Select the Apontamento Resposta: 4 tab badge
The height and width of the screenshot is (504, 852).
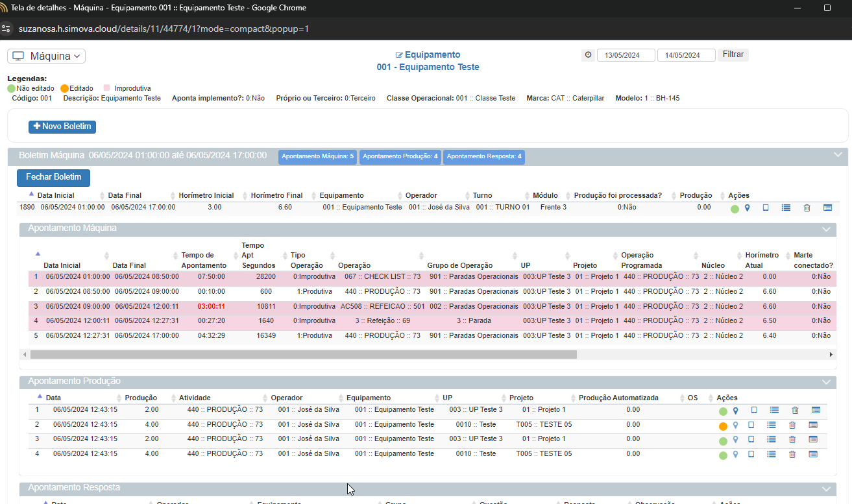[x=484, y=156]
